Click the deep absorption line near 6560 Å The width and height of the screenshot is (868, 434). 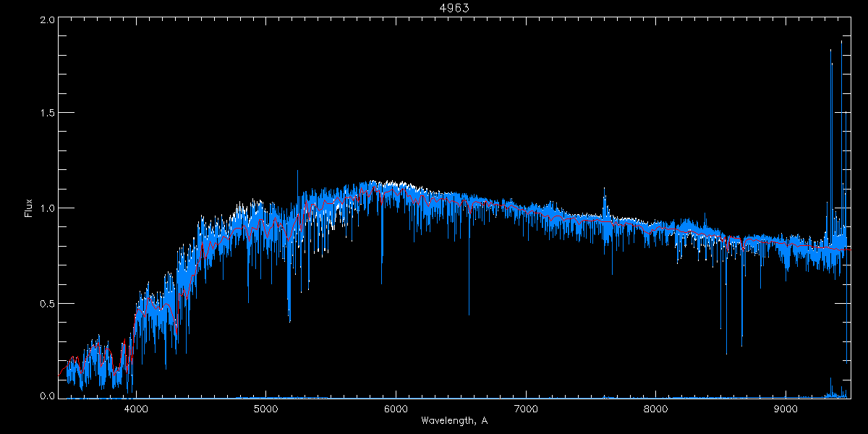click(x=469, y=260)
